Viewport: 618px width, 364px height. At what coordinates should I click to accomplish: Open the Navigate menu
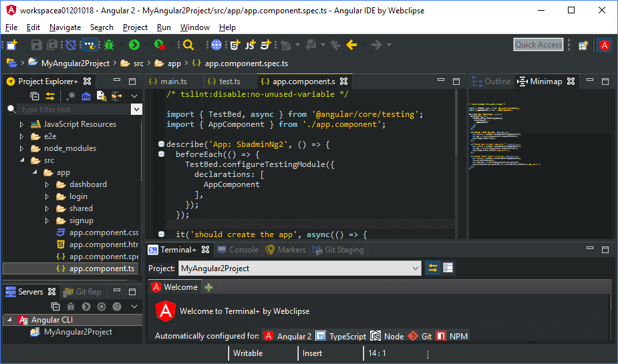tap(65, 27)
